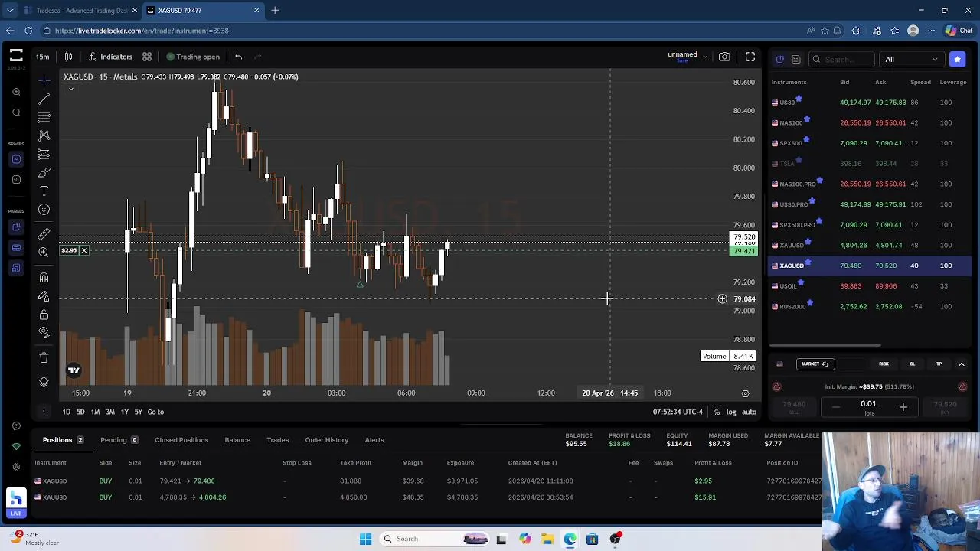Image resolution: width=980 pixels, height=551 pixels.
Task: Open the long position forecasting tool
Action: pos(44,154)
